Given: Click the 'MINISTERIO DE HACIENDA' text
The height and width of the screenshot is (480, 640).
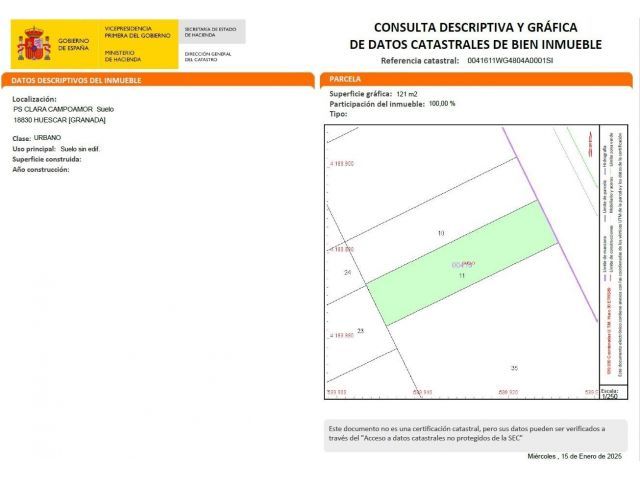Looking at the screenshot, I should [122, 56].
